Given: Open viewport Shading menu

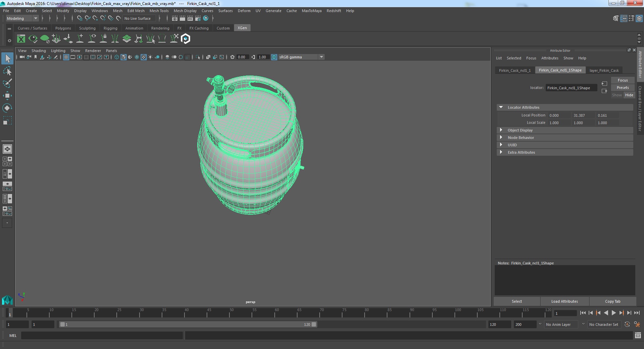Looking at the screenshot, I should pos(39,51).
